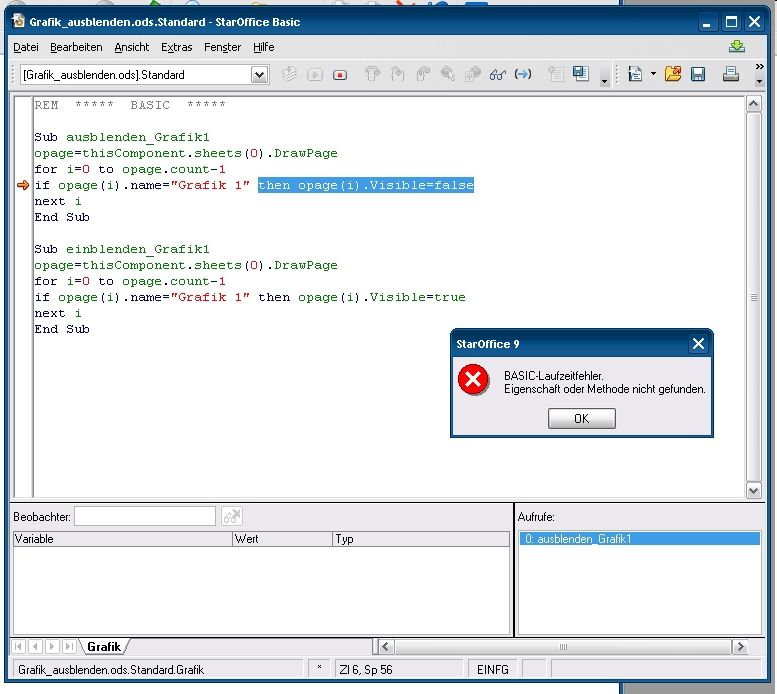Select the Grafik module tab
777x694 pixels.
tap(104, 646)
